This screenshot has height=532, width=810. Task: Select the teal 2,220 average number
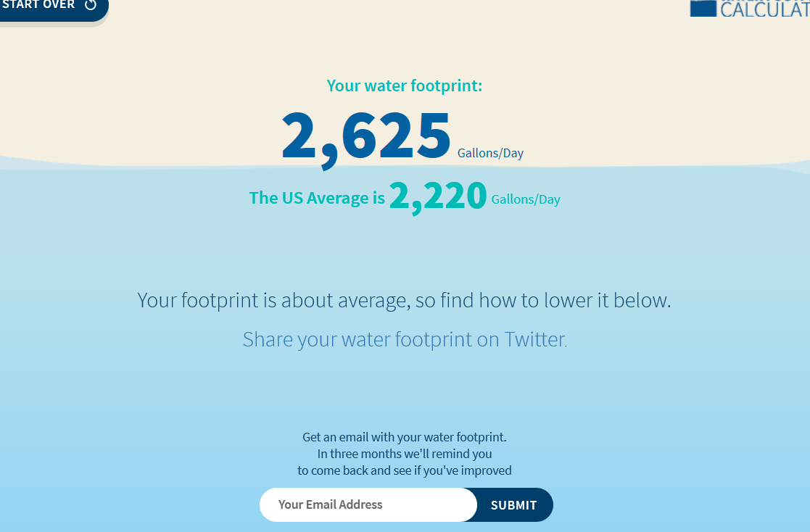click(x=438, y=196)
